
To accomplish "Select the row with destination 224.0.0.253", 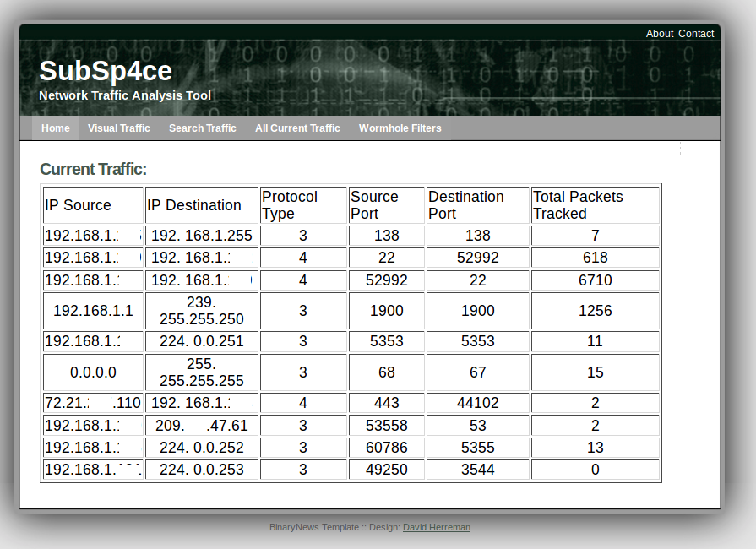I will point(350,470).
